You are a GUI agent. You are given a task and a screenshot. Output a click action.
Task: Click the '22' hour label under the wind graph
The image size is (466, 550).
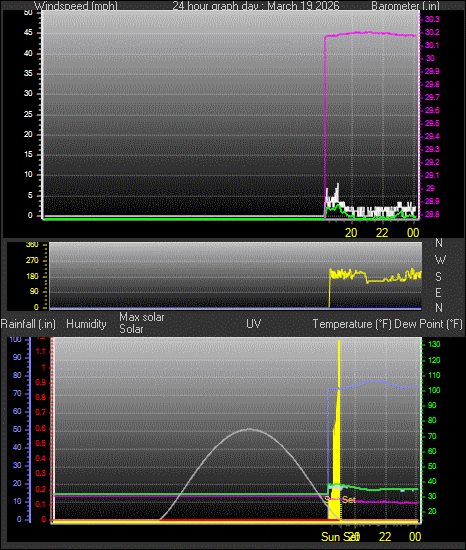[x=382, y=233]
